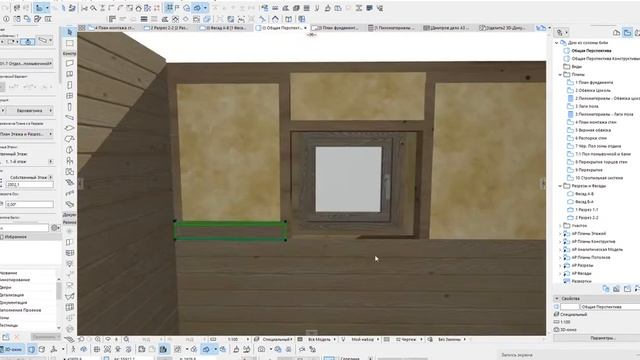Click the zoom magnifier icon below the viewport
Viewport: 640px width, 360px height.
(98, 339)
